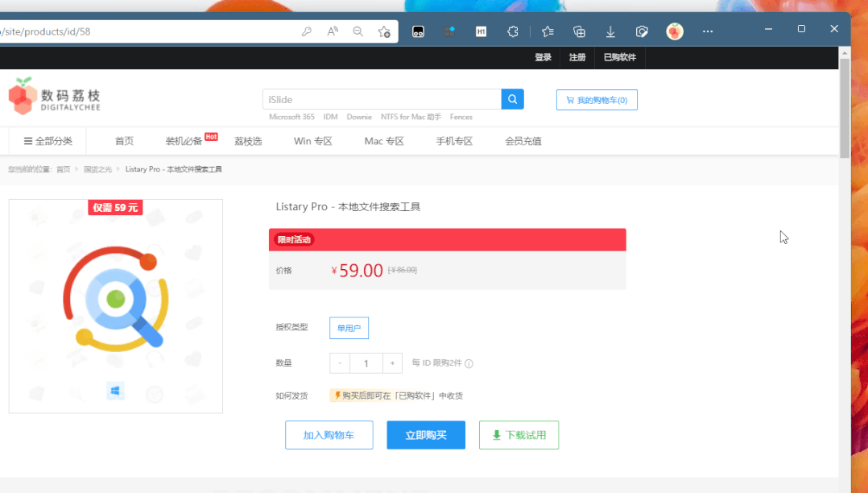Click 加入购物车 button
Viewport: 868px width, 493px height.
[x=329, y=435]
